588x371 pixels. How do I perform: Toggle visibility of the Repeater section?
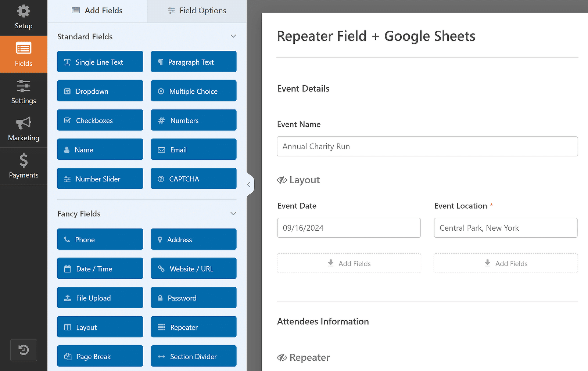(x=282, y=357)
